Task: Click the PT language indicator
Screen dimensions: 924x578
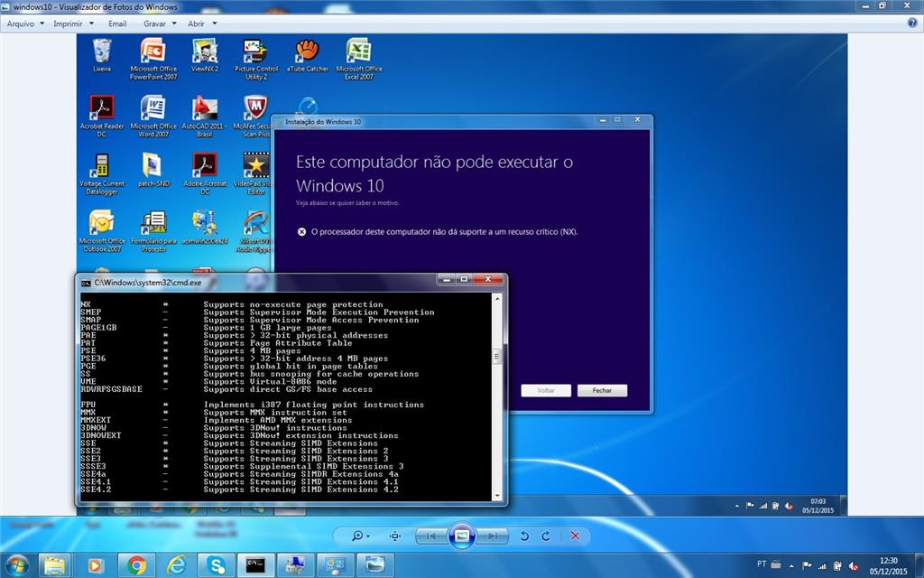Action: (762, 564)
